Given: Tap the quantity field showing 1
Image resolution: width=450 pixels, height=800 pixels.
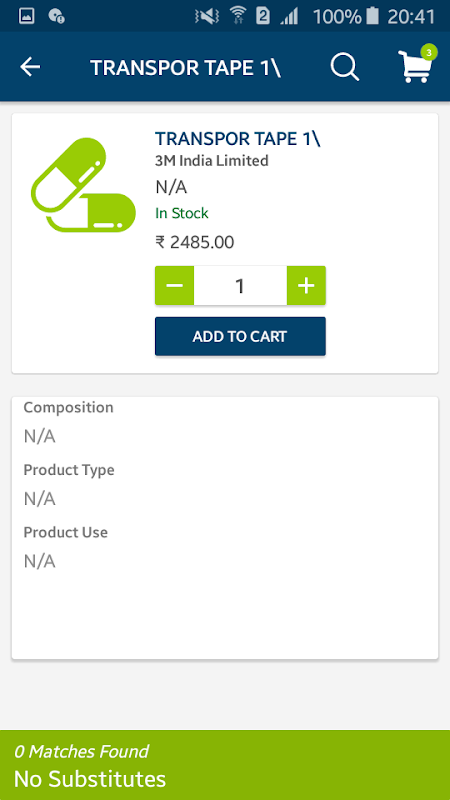Looking at the screenshot, I should (240, 286).
